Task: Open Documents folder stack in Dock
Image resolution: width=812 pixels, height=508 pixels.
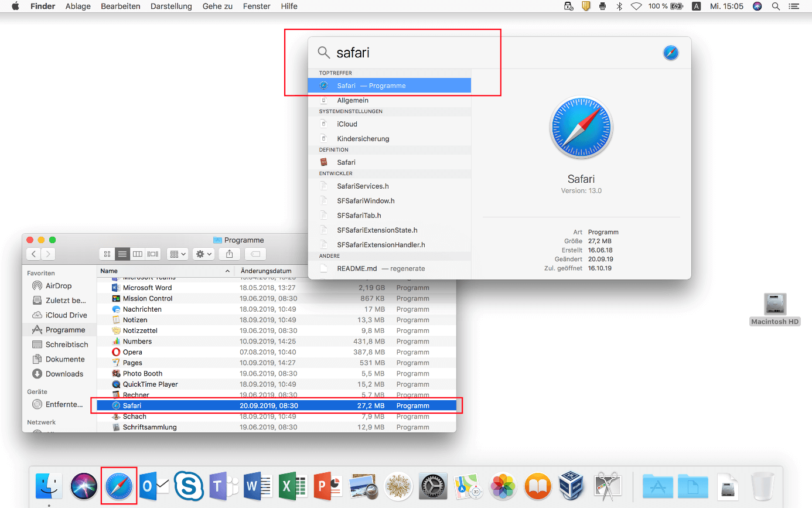Action: pyautogui.click(x=692, y=486)
